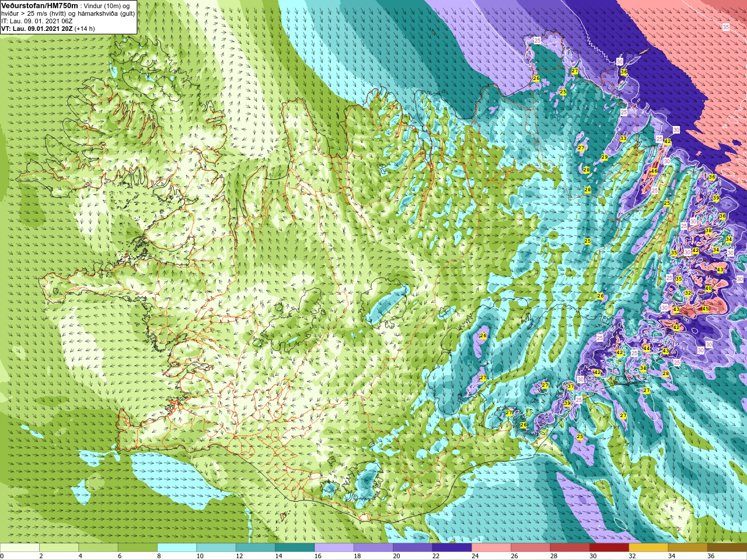Click the 'VT: Lau. 09.01.2021 20Z (+14 h)' line
The width and height of the screenshot is (747, 560).
pos(48,29)
